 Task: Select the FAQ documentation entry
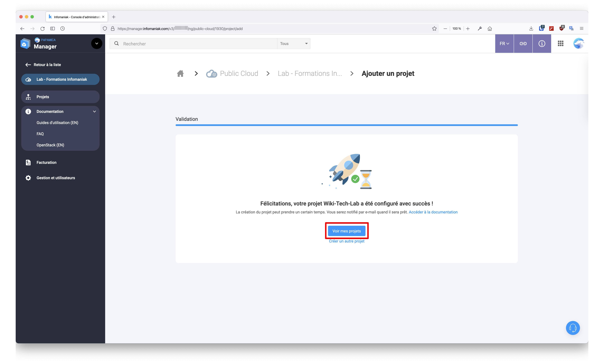[40, 134]
